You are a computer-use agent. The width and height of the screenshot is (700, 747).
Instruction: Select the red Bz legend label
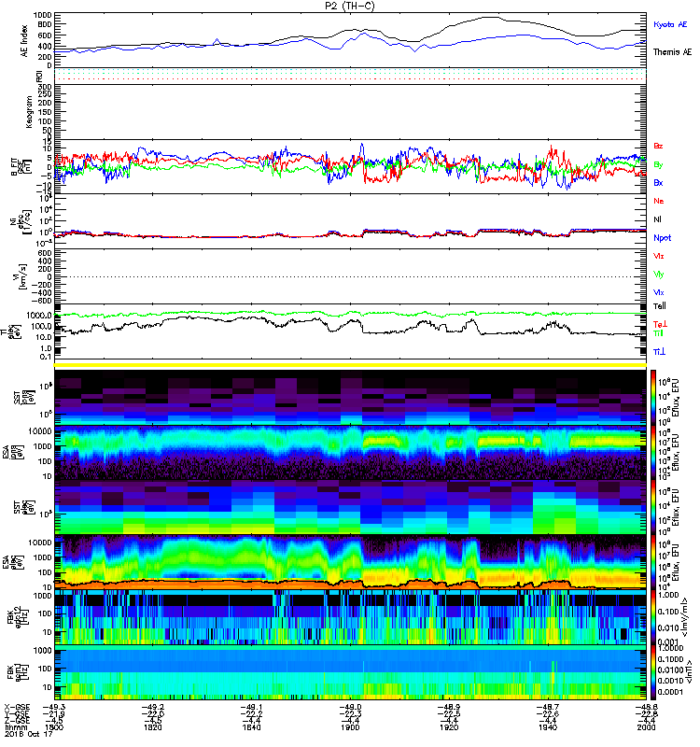pyautogui.click(x=658, y=146)
